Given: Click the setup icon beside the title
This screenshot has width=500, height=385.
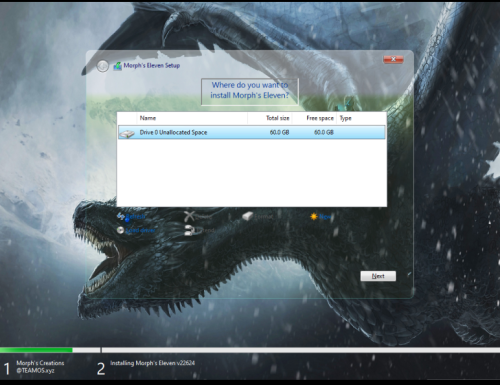Looking at the screenshot, I should [x=117, y=66].
